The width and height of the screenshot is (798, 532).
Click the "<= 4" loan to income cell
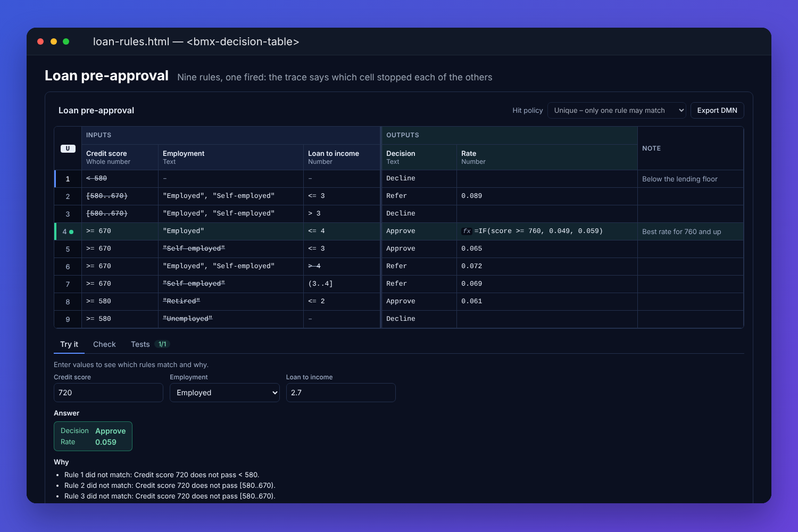[342, 231]
